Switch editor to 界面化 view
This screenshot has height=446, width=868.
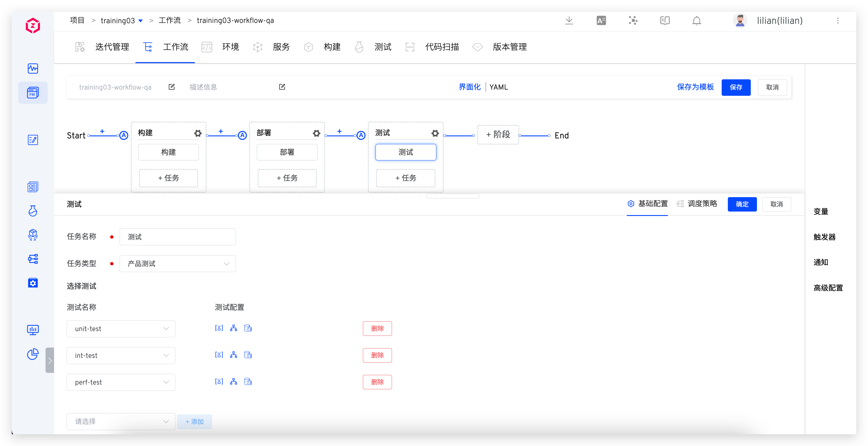469,87
